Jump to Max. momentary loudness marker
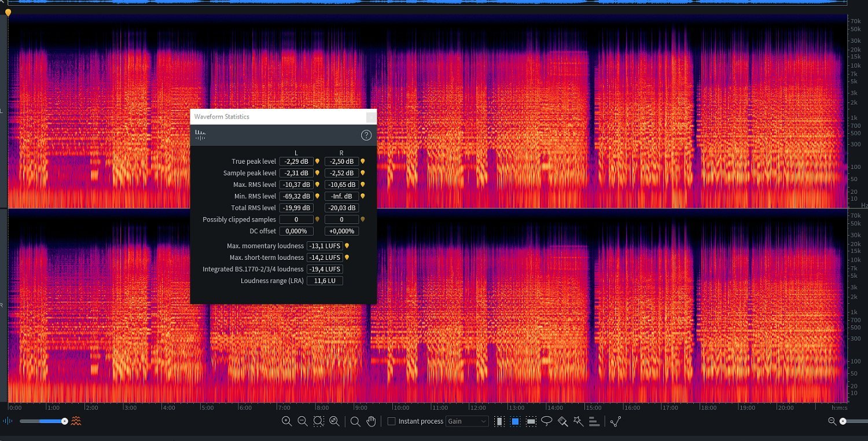This screenshot has height=441, width=868. (347, 246)
